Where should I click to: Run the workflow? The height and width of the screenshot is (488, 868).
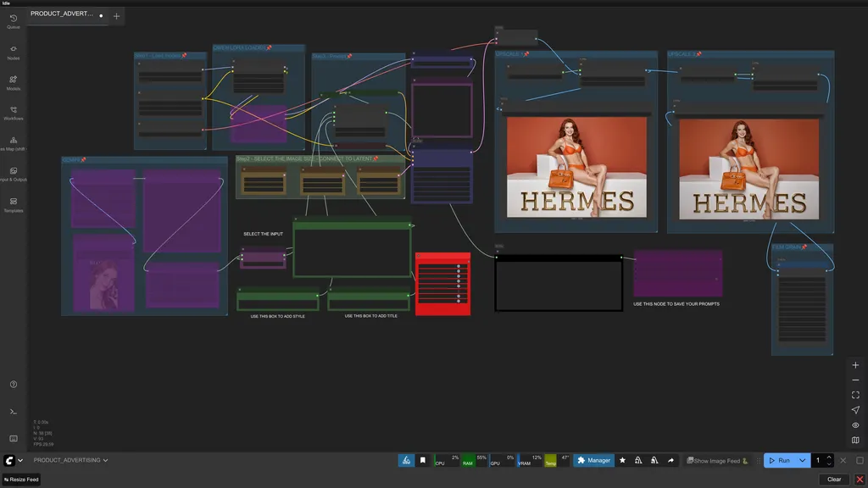pyautogui.click(x=780, y=460)
